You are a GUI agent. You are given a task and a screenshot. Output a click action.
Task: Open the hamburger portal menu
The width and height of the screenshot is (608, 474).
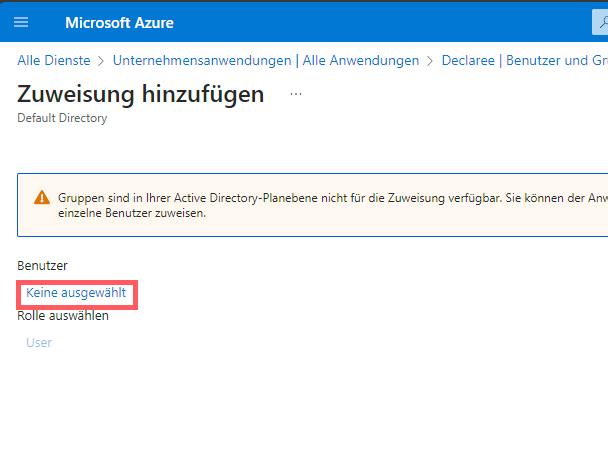point(21,22)
